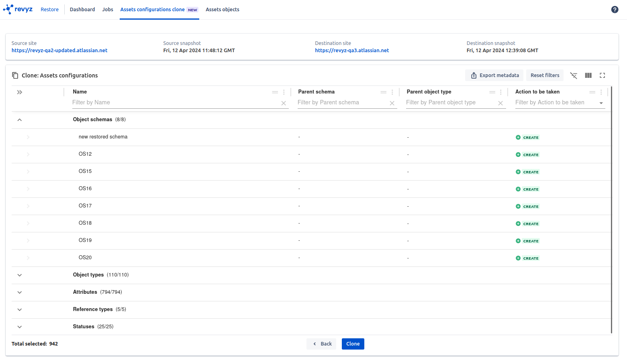Open Action to be taken filter dropdown
The height and width of the screenshot is (364, 627).
(x=601, y=103)
